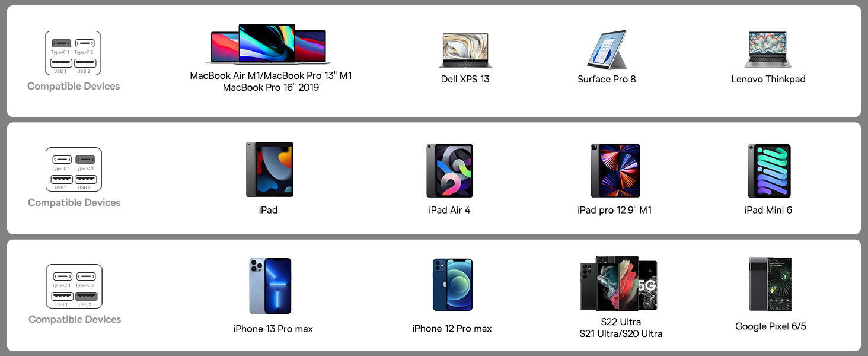Click the Surface Pro 8 tablet image
Screen dimensions: 868x356
click(x=607, y=50)
